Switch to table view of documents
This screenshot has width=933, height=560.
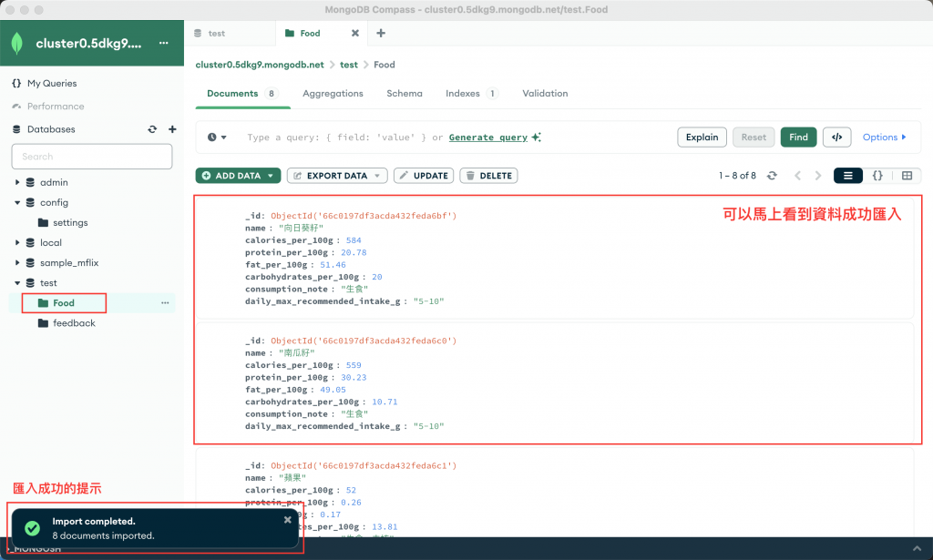pyautogui.click(x=907, y=176)
